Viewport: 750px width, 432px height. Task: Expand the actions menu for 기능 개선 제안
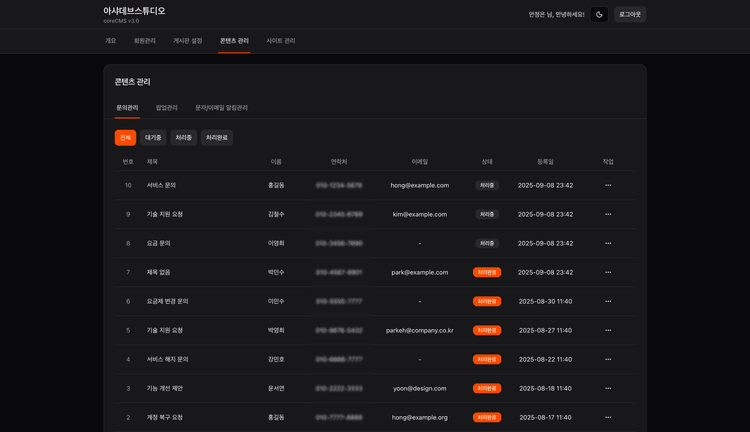[x=608, y=388]
